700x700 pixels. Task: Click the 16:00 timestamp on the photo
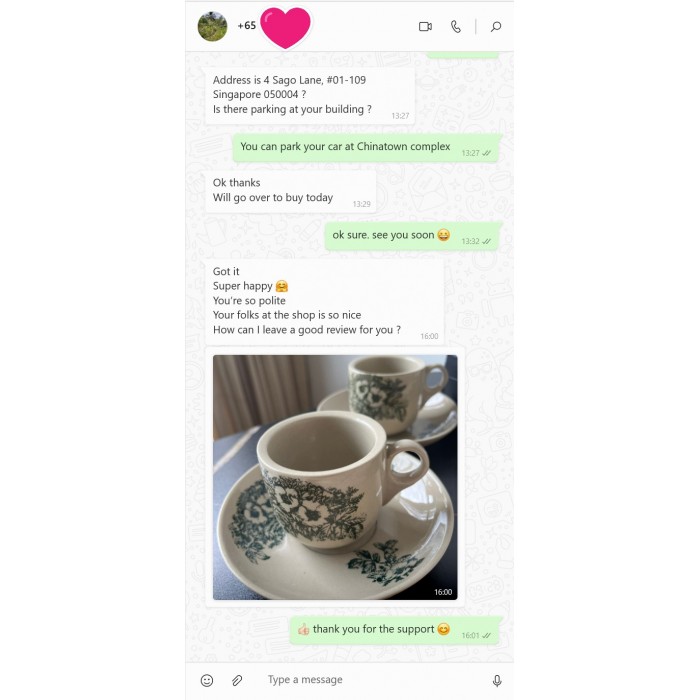[x=443, y=592]
